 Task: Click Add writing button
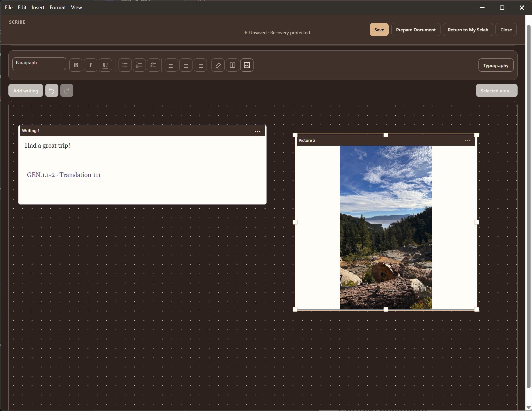tap(26, 91)
